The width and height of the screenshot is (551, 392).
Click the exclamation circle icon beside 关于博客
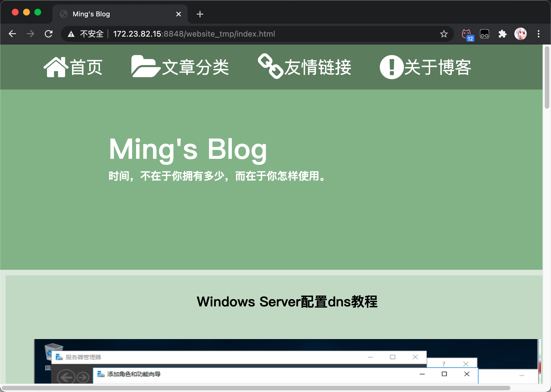[x=392, y=67]
